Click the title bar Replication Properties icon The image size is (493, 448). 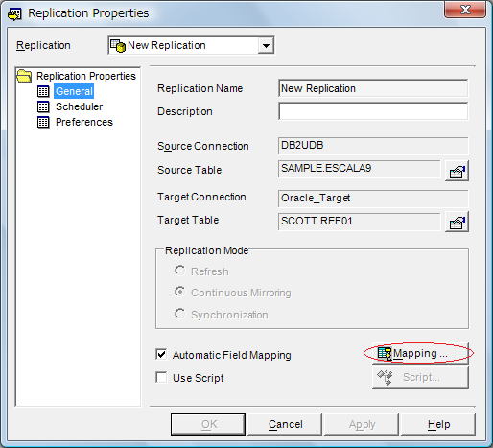click(x=14, y=14)
